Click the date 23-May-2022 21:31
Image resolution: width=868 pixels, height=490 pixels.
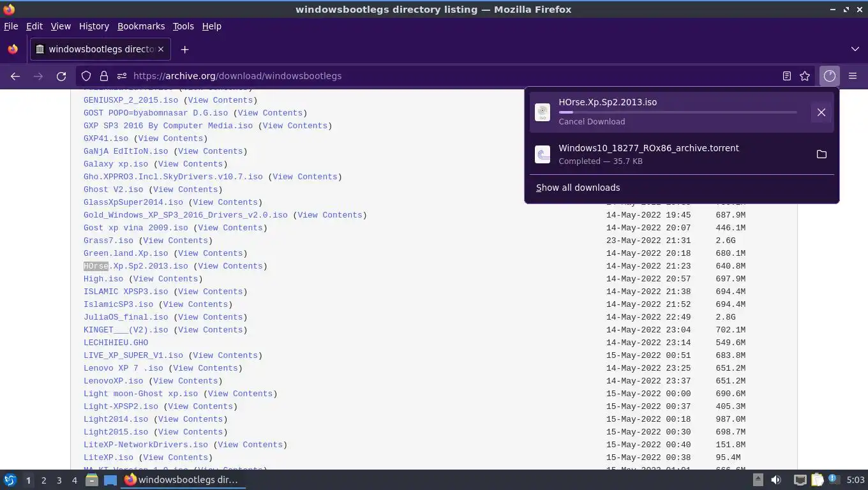648,241
